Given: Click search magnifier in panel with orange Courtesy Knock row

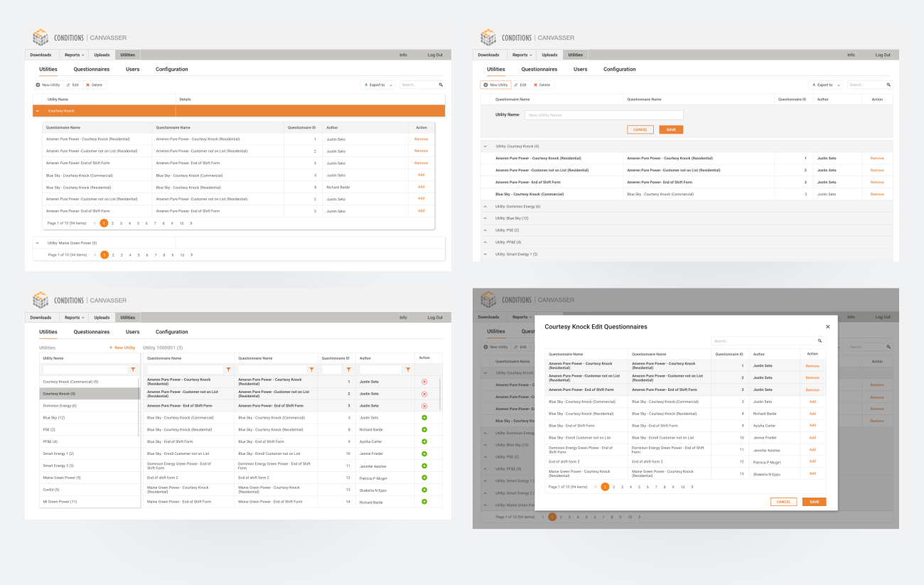Looking at the screenshot, I should (441, 85).
